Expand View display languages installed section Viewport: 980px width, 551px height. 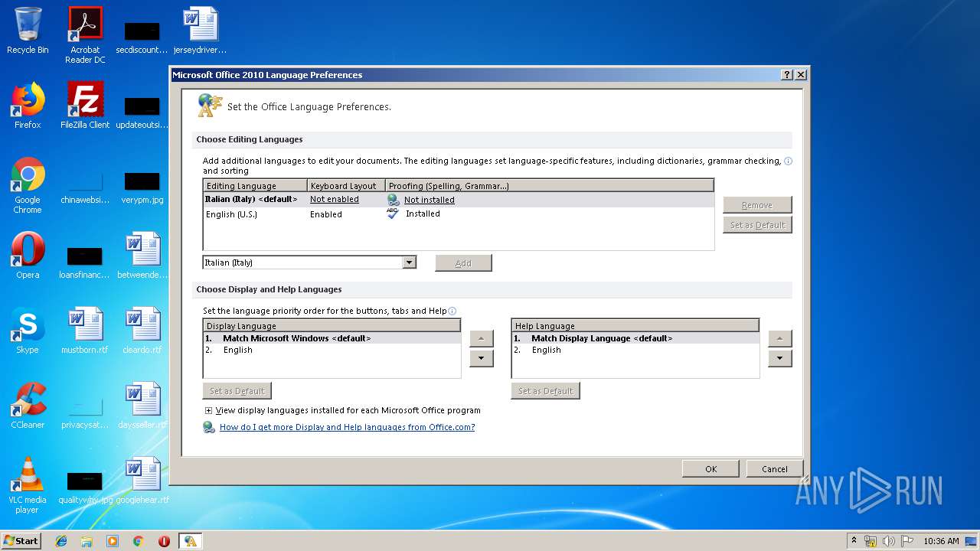[x=208, y=411]
